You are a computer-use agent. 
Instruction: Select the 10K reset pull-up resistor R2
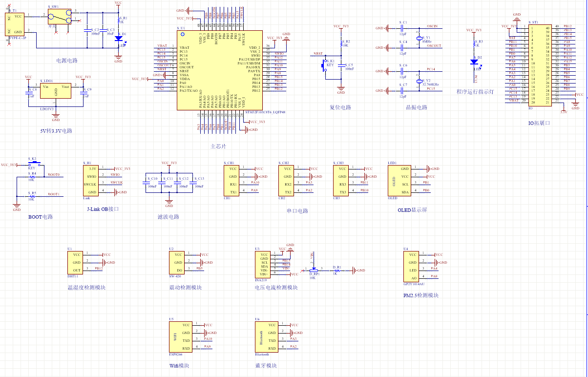click(341, 45)
